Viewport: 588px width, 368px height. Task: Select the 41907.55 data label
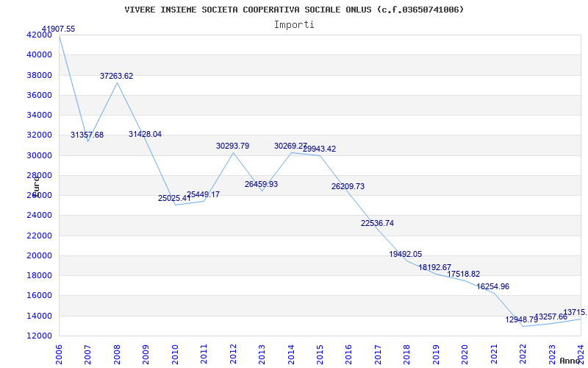point(58,29)
